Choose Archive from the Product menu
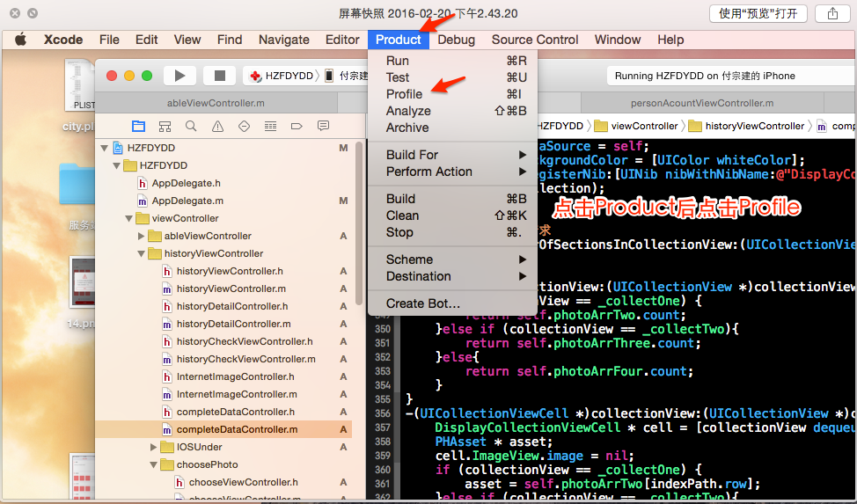 pyautogui.click(x=452, y=128)
